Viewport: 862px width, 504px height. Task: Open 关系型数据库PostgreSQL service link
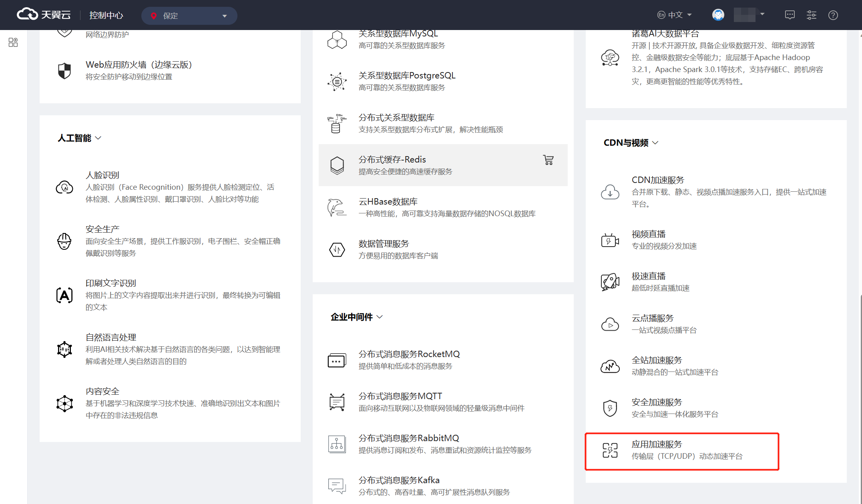tap(407, 76)
